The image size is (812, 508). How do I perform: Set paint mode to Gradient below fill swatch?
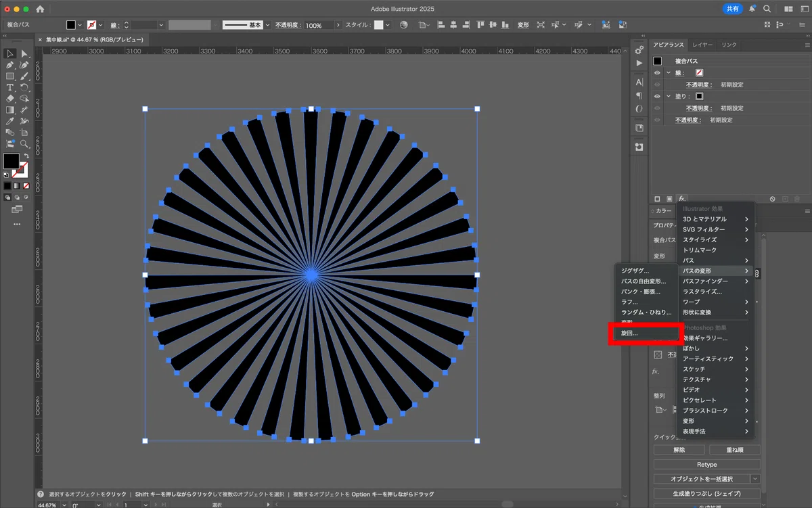pos(17,185)
